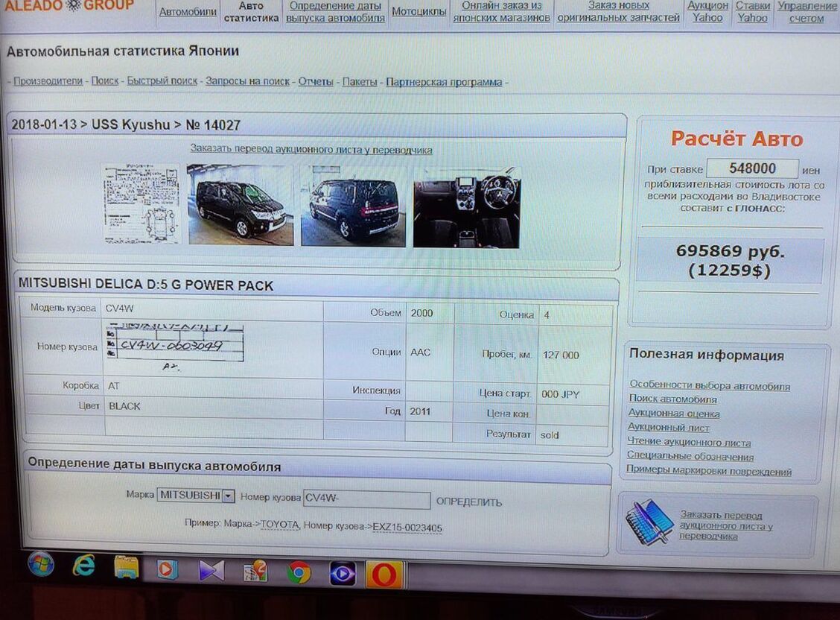840x620 pixels.
Task: Open the Авто статистика section
Action: pyautogui.click(x=251, y=12)
